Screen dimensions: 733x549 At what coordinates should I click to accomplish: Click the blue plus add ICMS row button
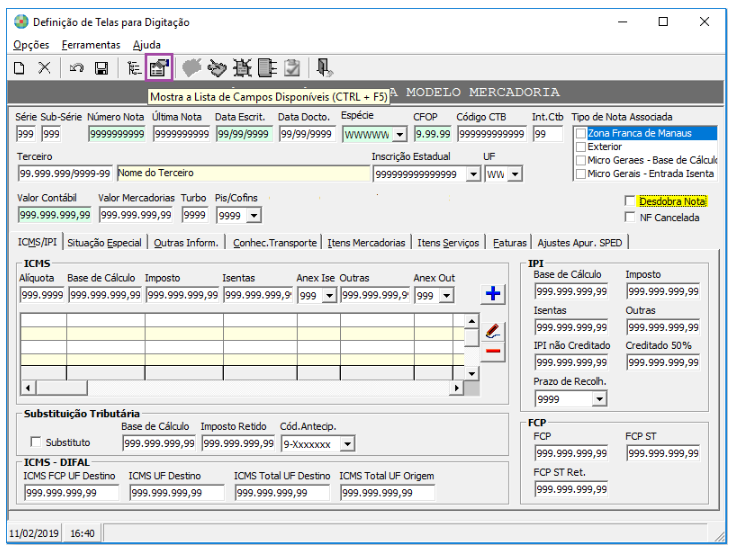click(493, 294)
